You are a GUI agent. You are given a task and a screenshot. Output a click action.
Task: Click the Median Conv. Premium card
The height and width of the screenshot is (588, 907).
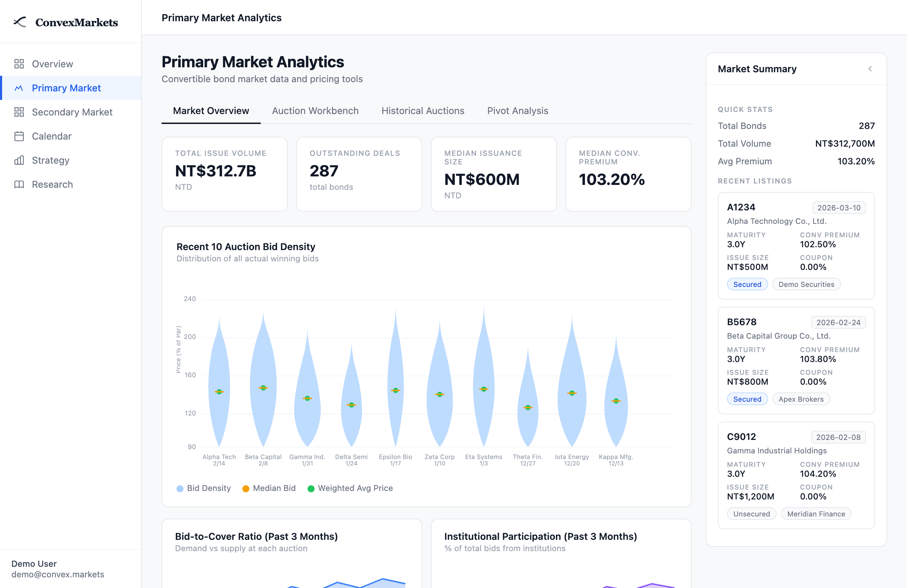pyautogui.click(x=628, y=174)
